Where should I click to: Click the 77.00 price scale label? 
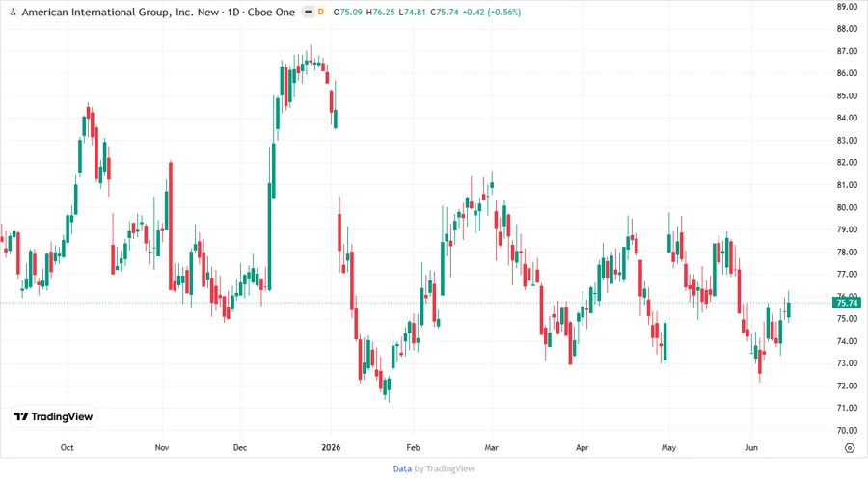click(847, 275)
